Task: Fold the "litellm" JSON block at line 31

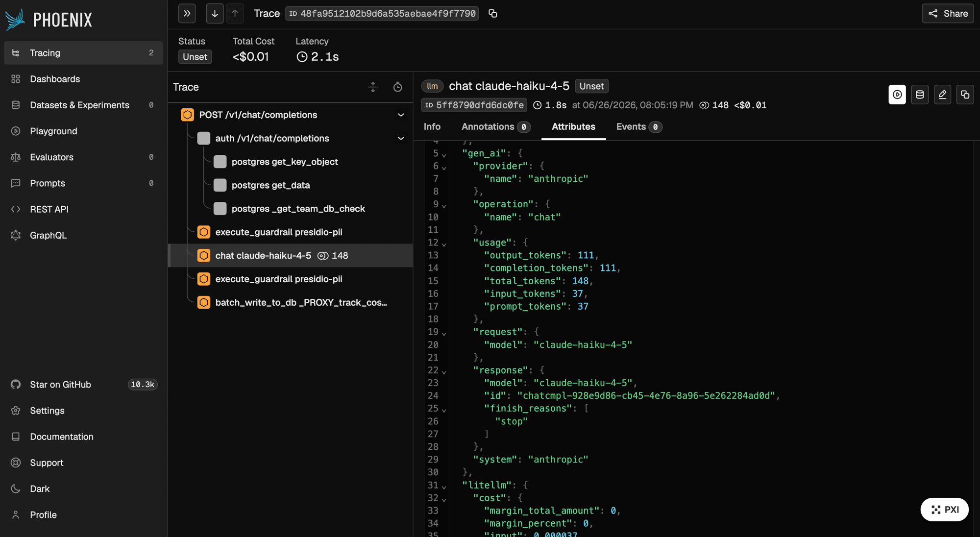Action: (x=444, y=487)
